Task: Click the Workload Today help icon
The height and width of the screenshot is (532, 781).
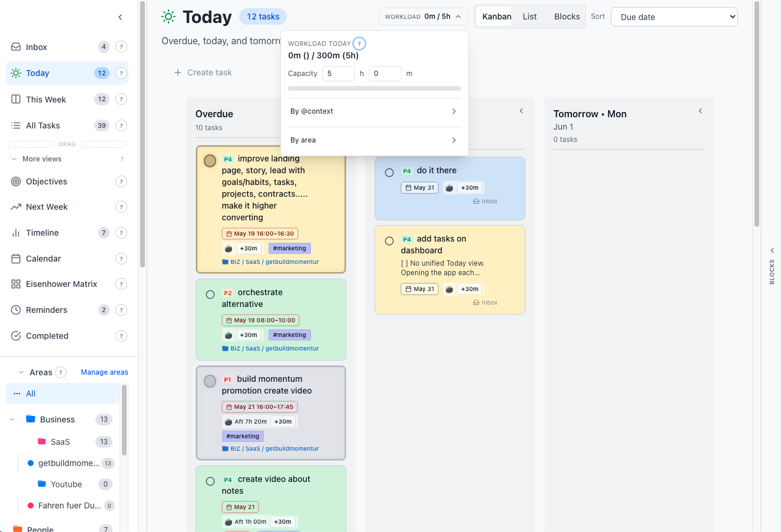Action: [x=359, y=44]
